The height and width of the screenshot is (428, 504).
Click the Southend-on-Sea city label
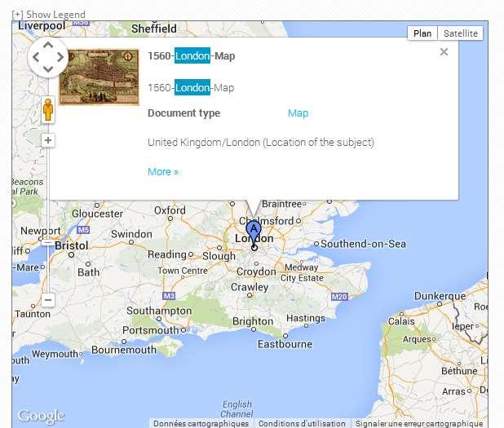[x=363, y=244]
